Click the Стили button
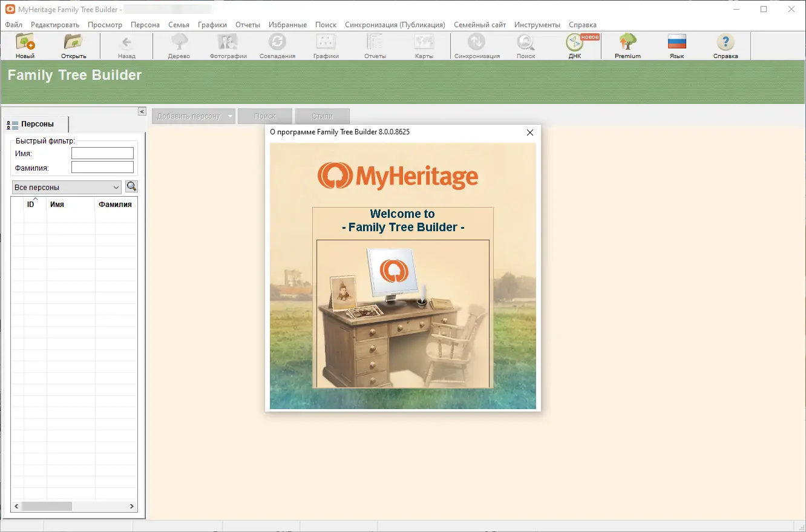This screenshot has width=806, height=532. click(x=322, y=116)
